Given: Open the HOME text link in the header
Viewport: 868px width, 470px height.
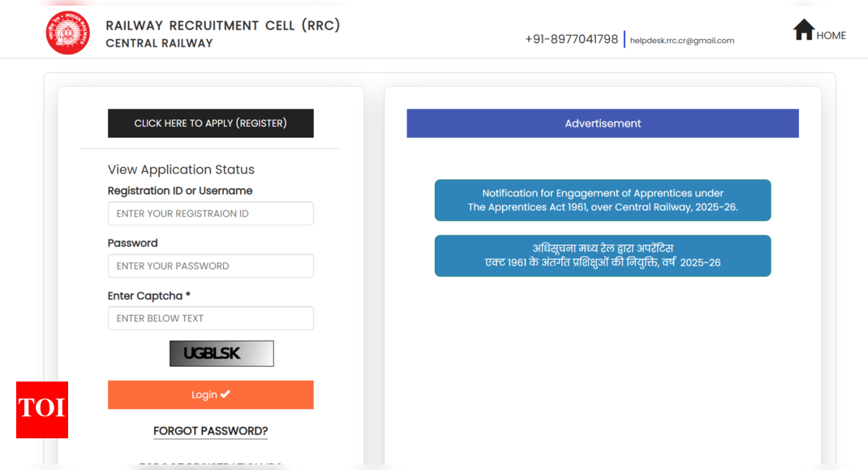Looking at the screenshot, I should coord(831,36).
